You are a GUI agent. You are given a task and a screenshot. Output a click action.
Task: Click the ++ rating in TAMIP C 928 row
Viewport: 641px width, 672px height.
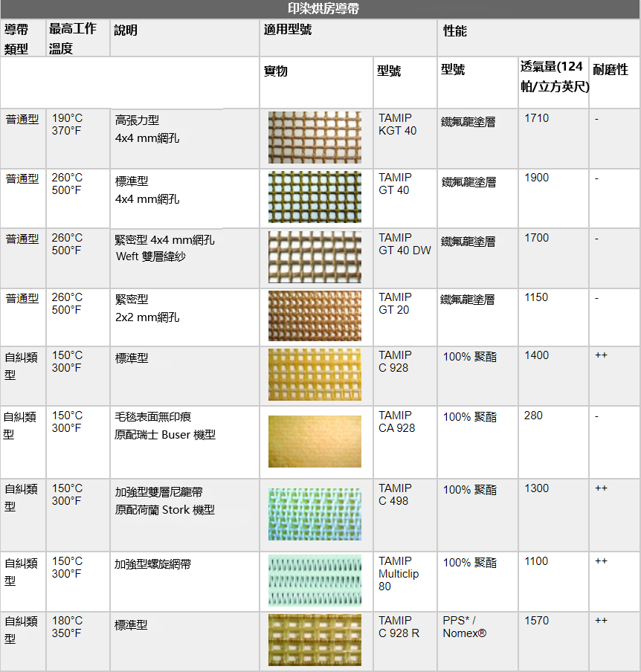[601, 355]
